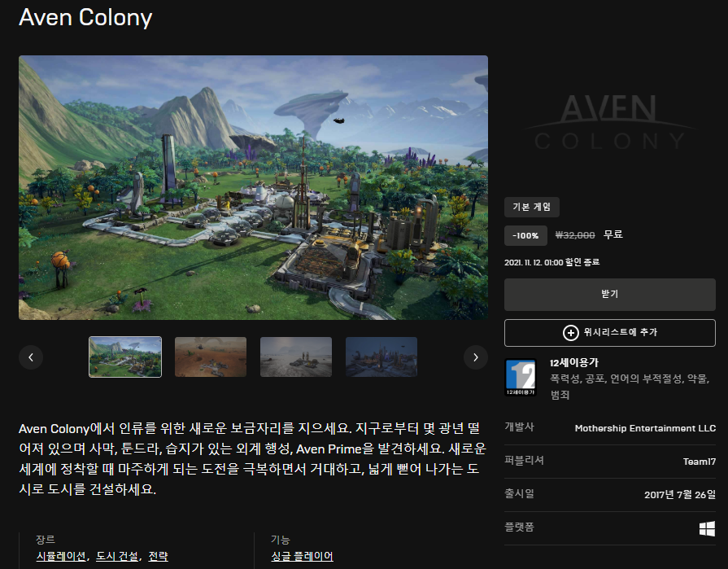Click the -100% discount badge
728x569 pixels.
(x=525, y=235)
